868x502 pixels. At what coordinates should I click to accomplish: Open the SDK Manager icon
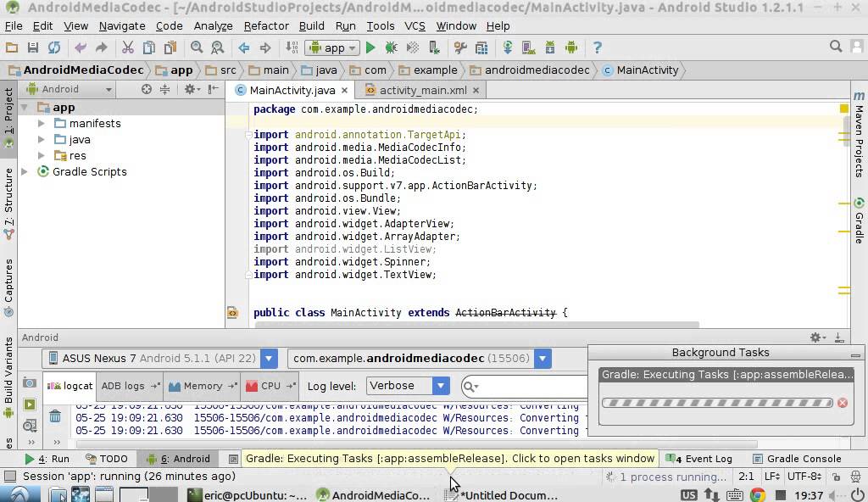click(x=549, y=47)
